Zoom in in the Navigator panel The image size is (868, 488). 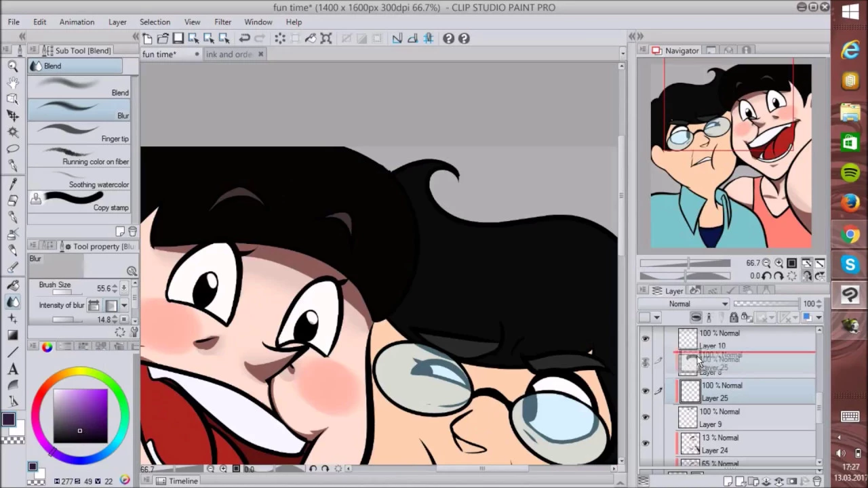(778, 263)
